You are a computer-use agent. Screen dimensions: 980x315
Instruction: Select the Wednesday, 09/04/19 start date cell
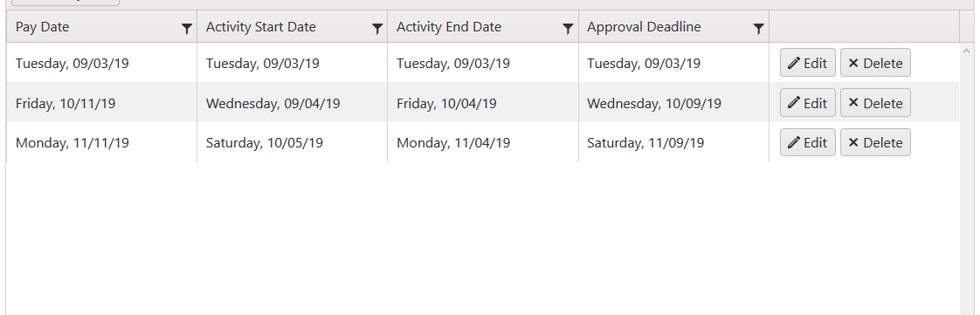[x=292, y=103]
